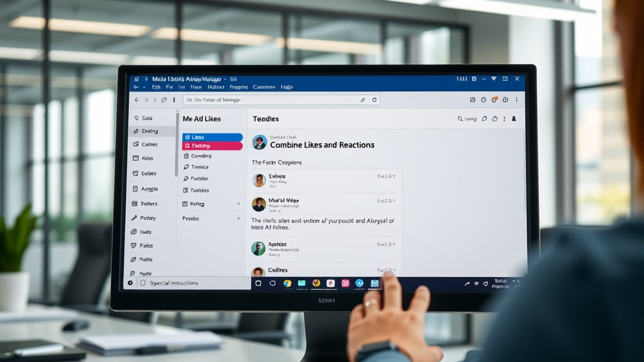Open the "Collres" entry name
Viewport: 644px width, 362px height.
click(277, 270)
